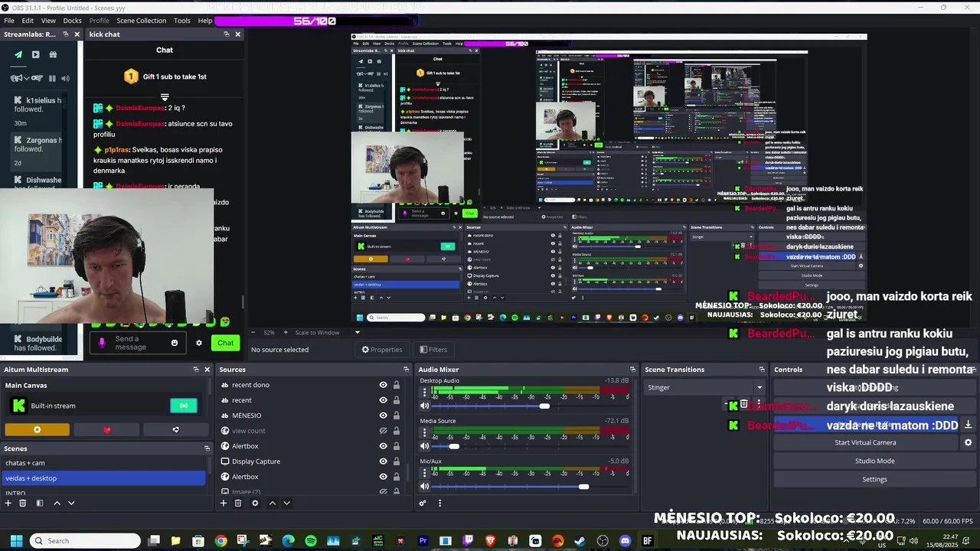Move source down arrow
The height and width of the screenshot is (551, 980).
click(x=286, y=503)
